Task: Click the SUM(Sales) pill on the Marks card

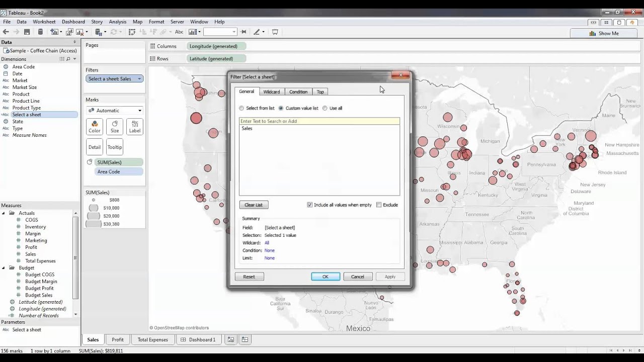Action: (x=119, y=162)
